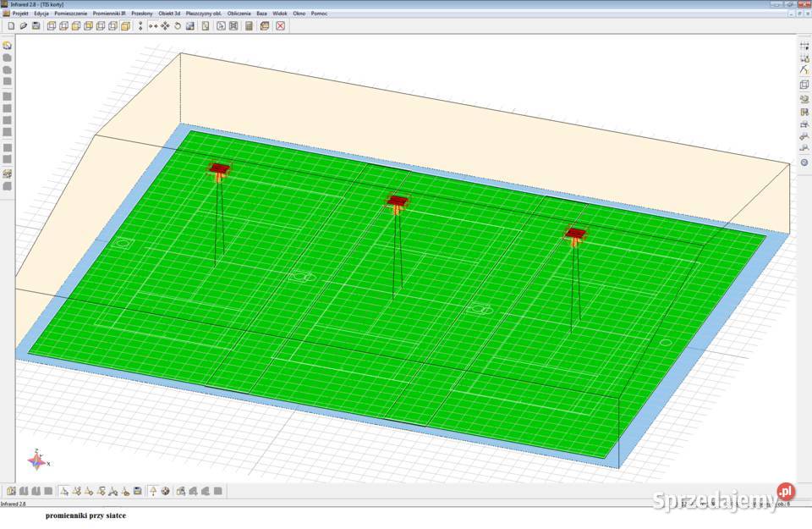Click the calculator icon in top toolbar
This screenshot has width=812, height=529.
249,26
